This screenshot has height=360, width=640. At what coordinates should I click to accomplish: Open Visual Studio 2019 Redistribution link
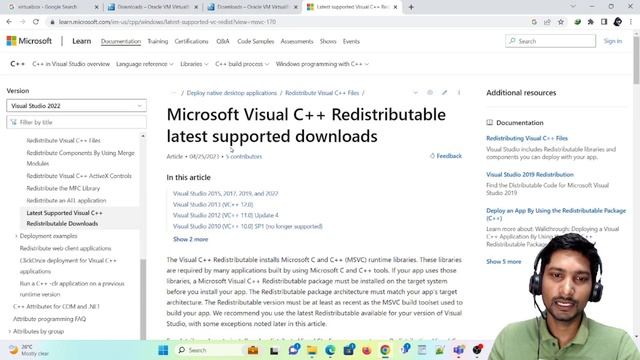tap(530, 174)
